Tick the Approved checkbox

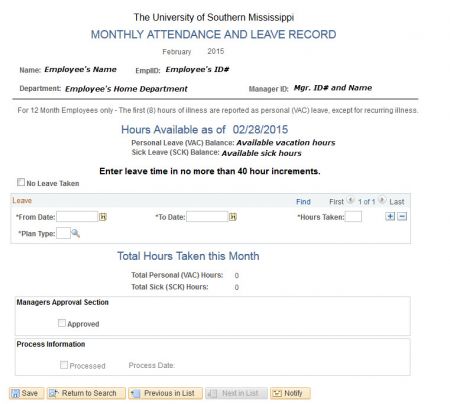pyautogui.click(x=62, y=323)
